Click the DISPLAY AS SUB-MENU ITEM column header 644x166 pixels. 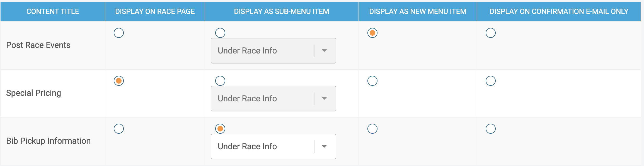(282, 11)
